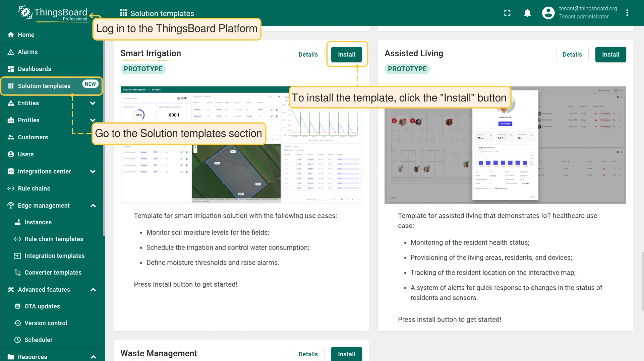Toggle fullscreen mode icon
Viewport: 644px width, 361px height.
click(507, 13)
